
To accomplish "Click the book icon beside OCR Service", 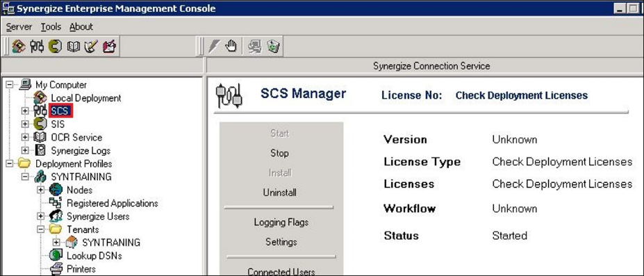I will [40, 137].
